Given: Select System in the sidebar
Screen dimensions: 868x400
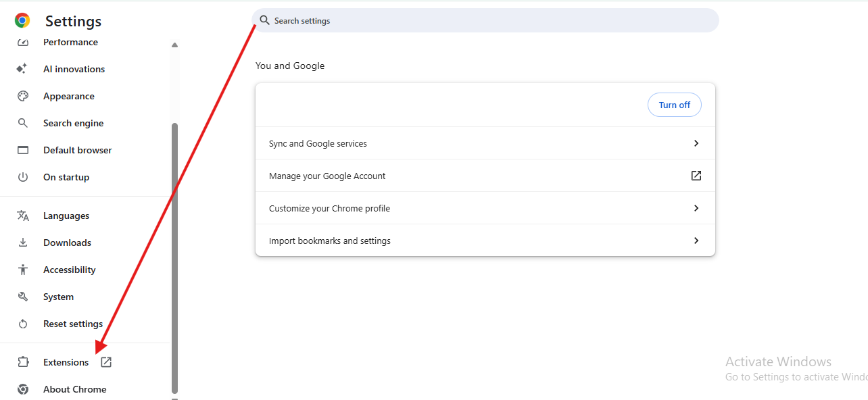Looking at the screenshot, I should click(x=58, y=297).
